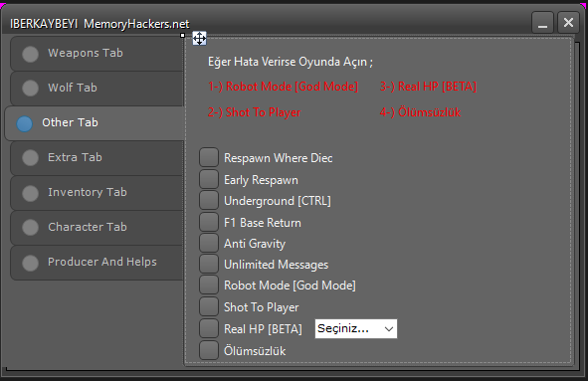Check the Real HP [BETA] box
The width and height of the screenshot is (588, 381).
click(209, 328)
